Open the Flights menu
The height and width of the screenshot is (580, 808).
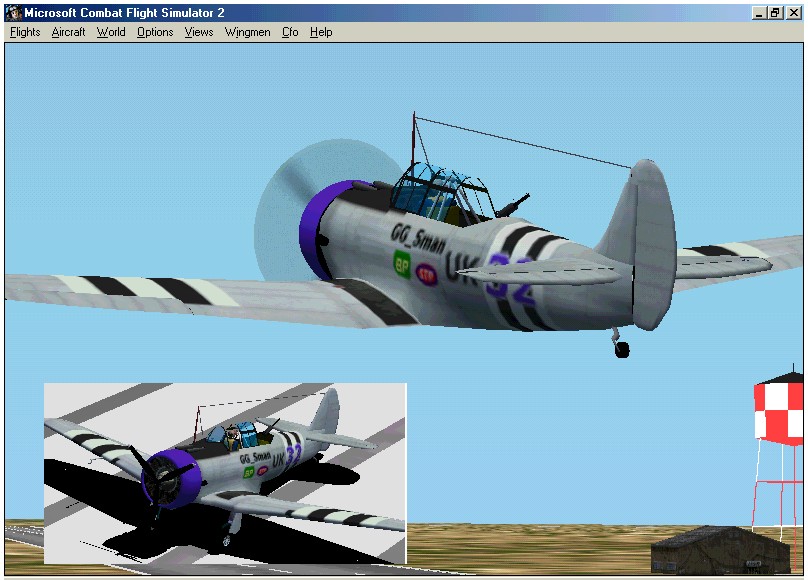click(25, 32)
